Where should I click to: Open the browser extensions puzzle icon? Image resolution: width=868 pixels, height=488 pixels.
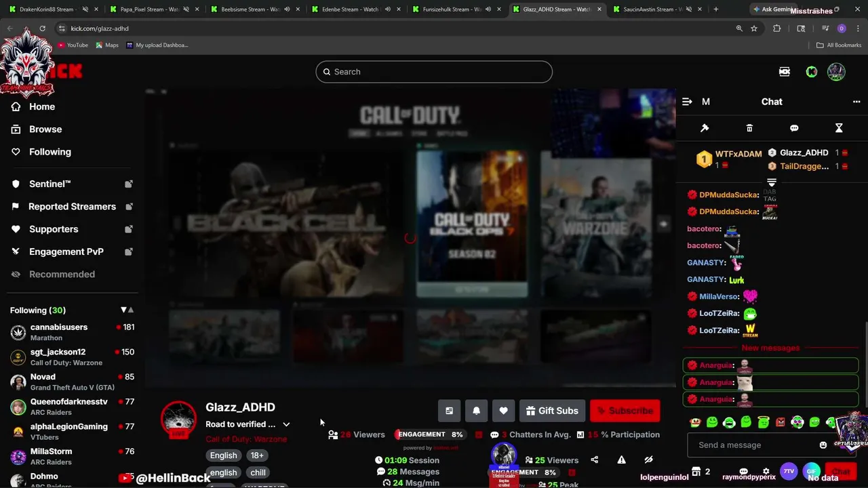(777, 28)
